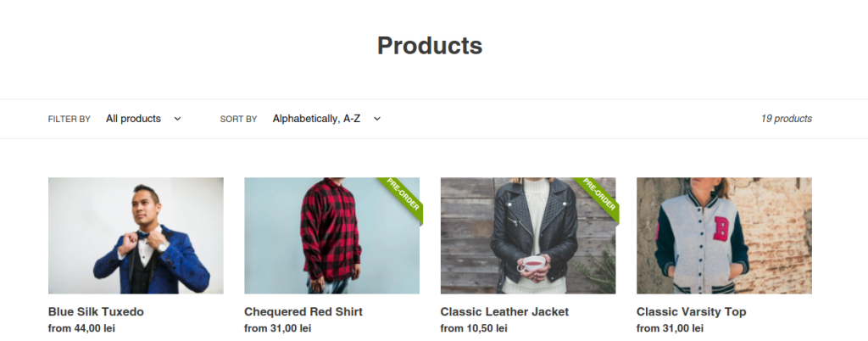Open the Chequered Red Shirt product image
The height and width of the screenshot is (341, 868).
331,235
